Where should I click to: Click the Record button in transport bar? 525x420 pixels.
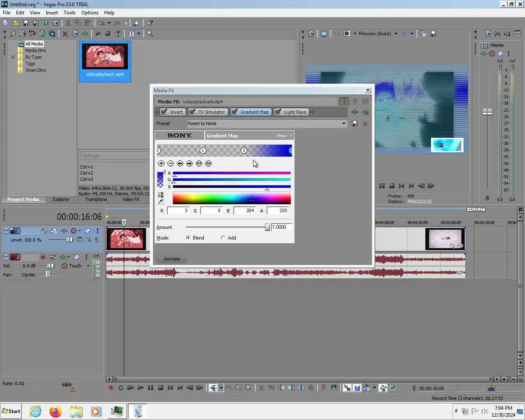pos(111,388)
